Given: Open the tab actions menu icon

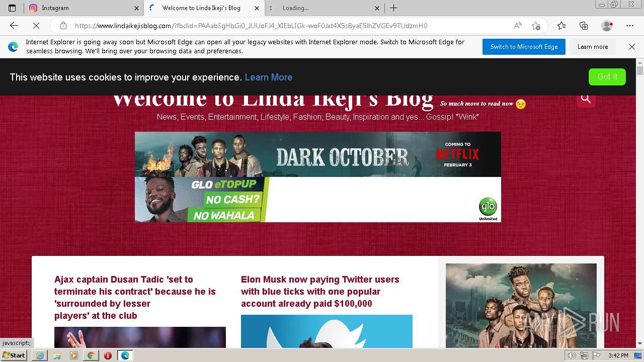Looking at the screenshot, I should (x=12, y=8).
